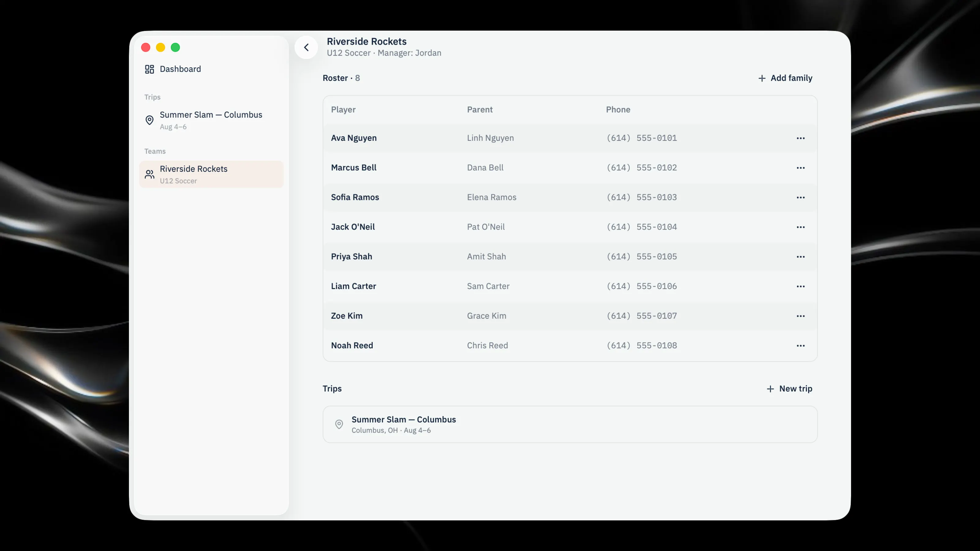Select player name Sofia Ramos
This screenshot has height=551, width=980.
(355, 197)
